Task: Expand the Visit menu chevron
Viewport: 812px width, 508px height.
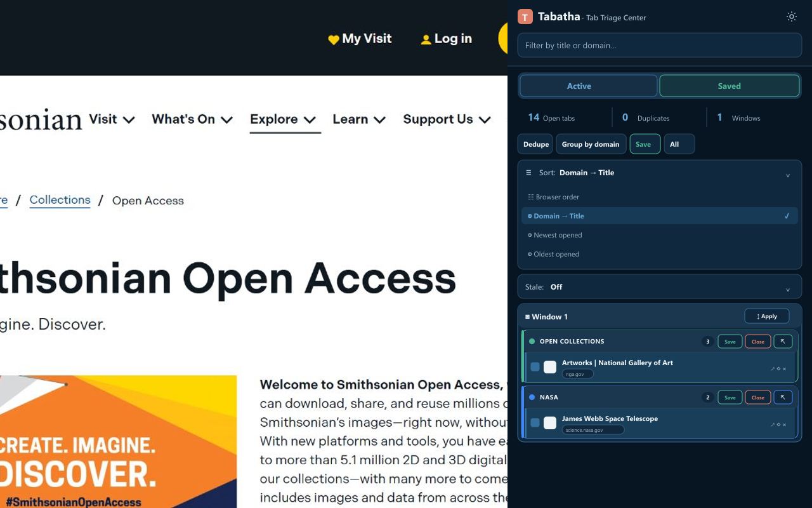Action: pos(129,120)
